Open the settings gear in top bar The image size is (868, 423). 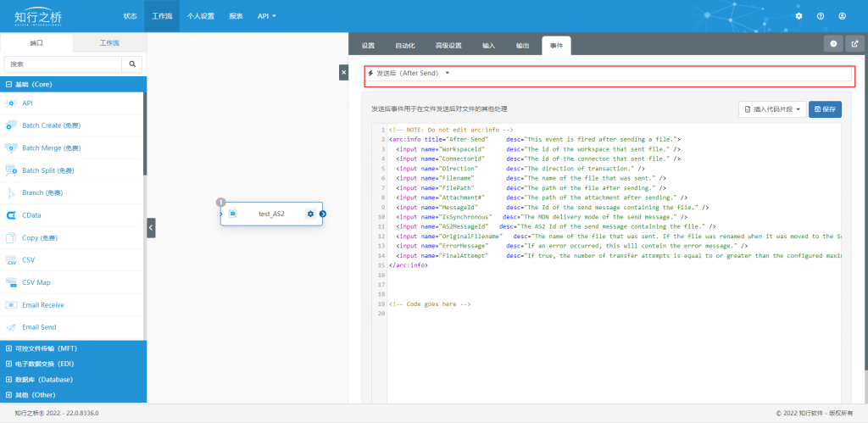[798, 16]
